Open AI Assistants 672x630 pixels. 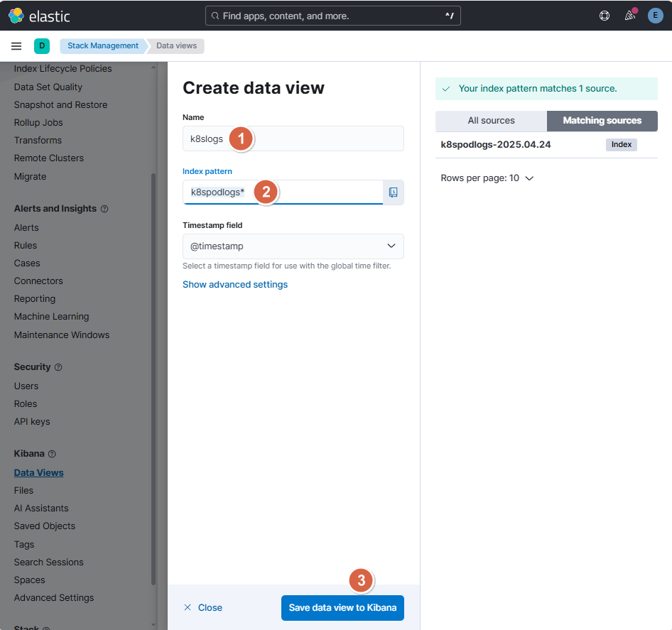[x=41, y=509]
